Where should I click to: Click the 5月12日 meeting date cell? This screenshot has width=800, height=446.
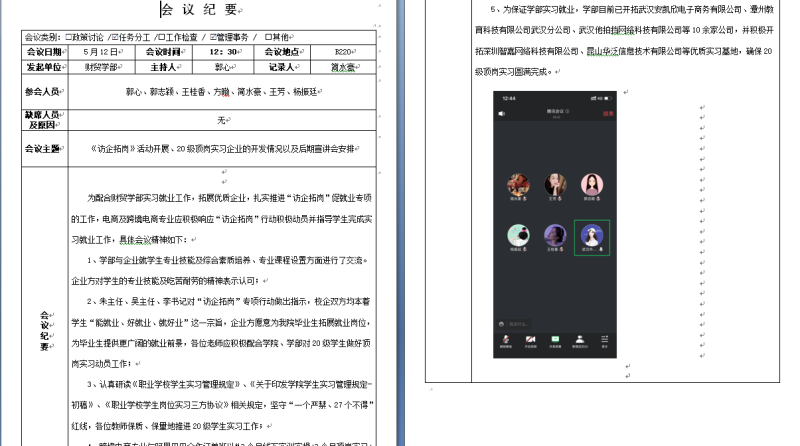tap(102, 51)
